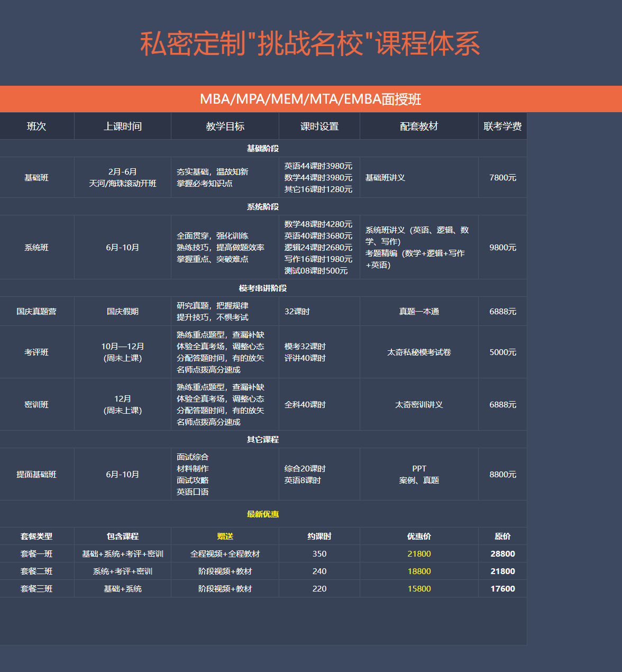Open the 国庆真题营 course entry
The image size is (622, 672).
36,312
